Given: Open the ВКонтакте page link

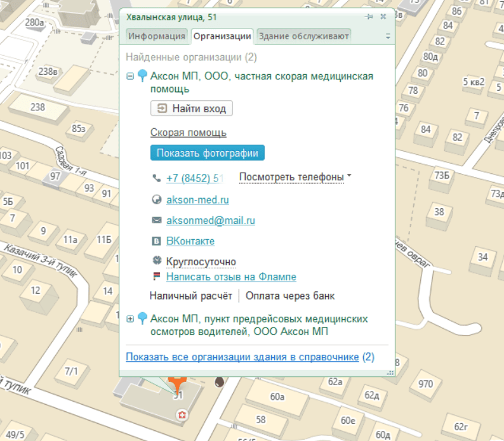Looking at the screenshot, I should point(190,241).
